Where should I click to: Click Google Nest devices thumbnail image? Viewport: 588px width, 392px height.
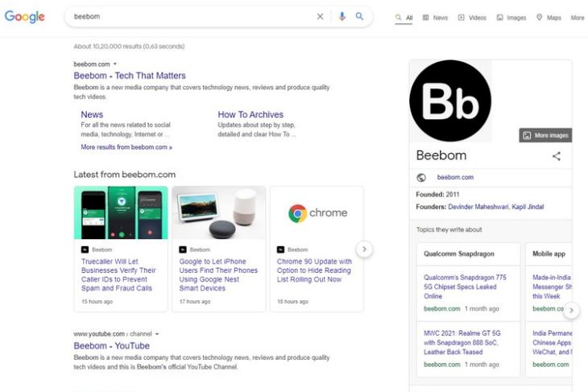tap(219, 213)
